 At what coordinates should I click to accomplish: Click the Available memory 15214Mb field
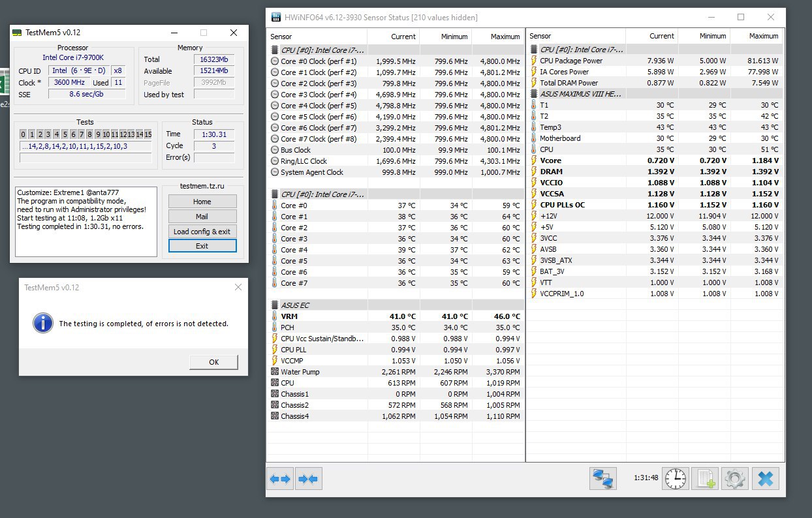point(214,71)
